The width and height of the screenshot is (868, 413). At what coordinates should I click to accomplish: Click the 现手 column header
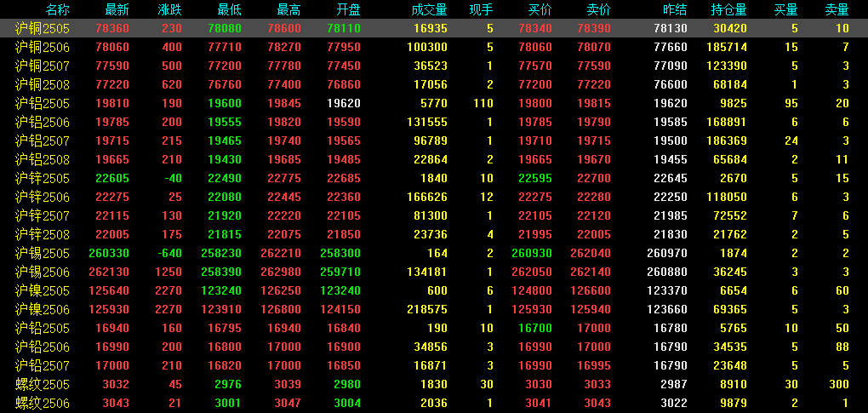click(x=481, y=9)
